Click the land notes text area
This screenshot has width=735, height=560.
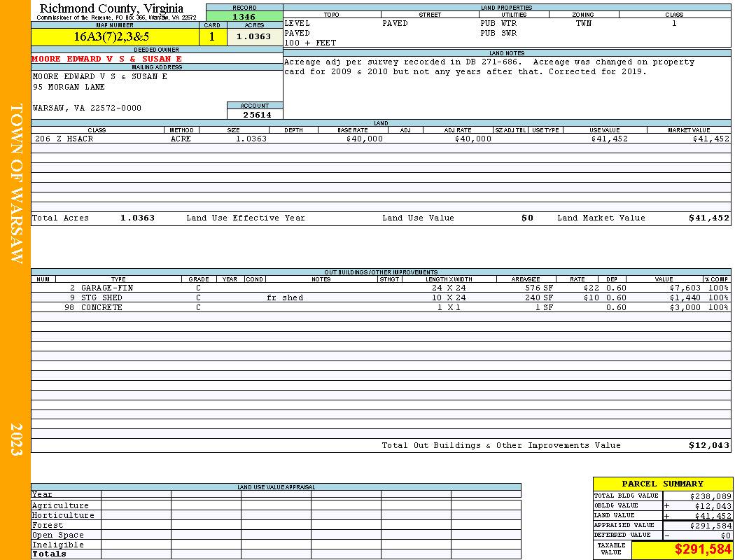[x=507, y=87]
